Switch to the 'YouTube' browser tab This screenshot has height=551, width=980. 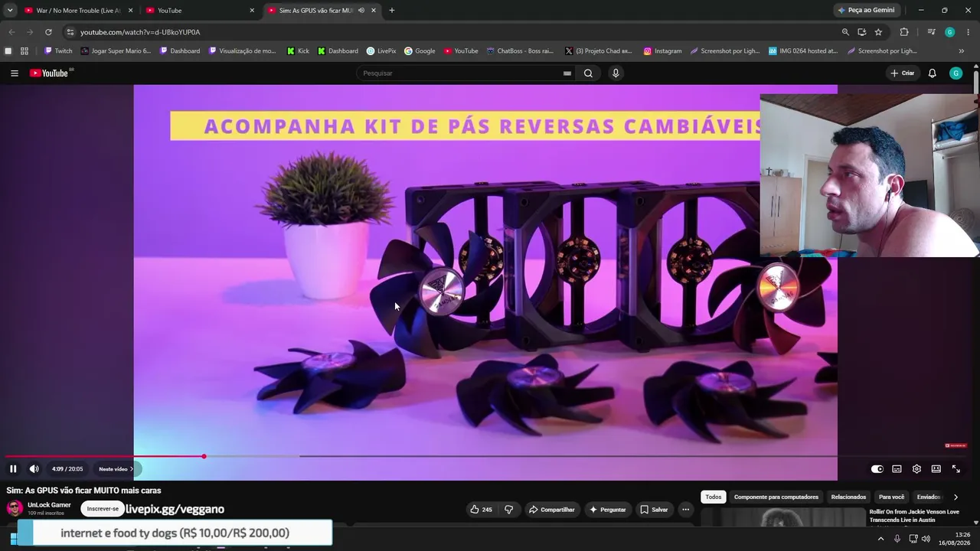tap(201, 11)
